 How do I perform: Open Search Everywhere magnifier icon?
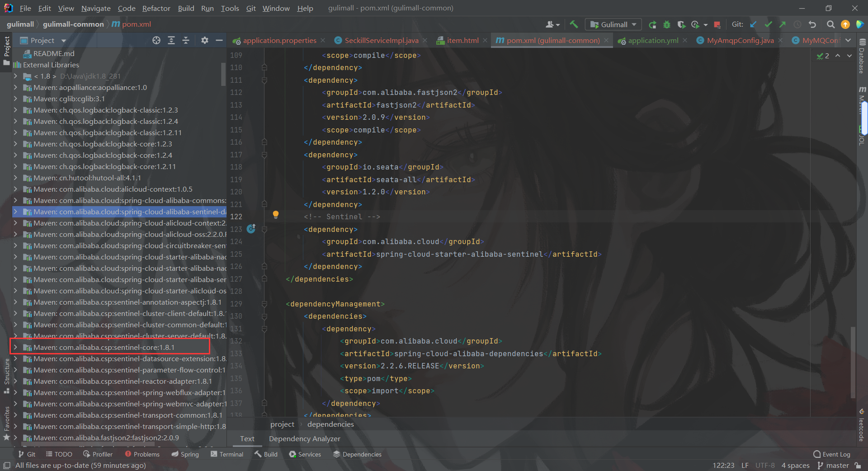830,24
